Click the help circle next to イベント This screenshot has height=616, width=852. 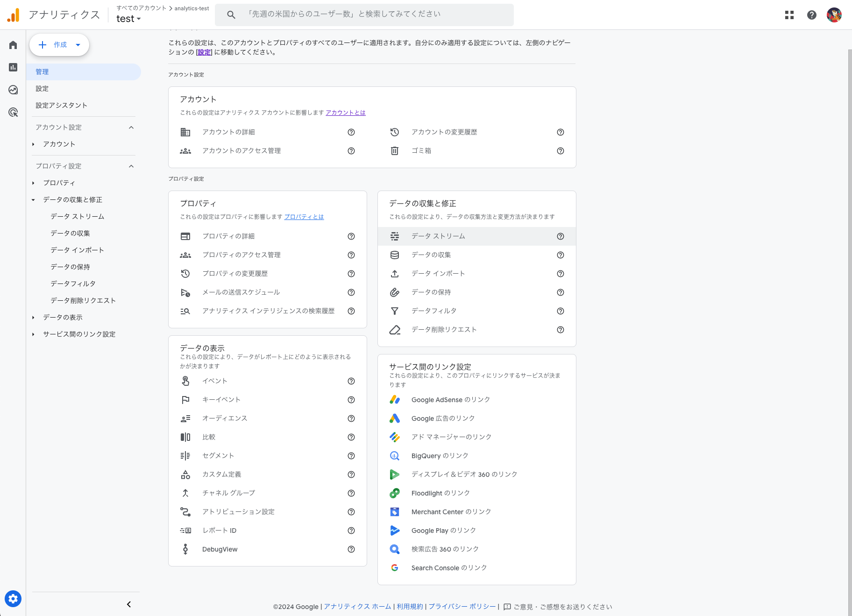tap(351, 381)
